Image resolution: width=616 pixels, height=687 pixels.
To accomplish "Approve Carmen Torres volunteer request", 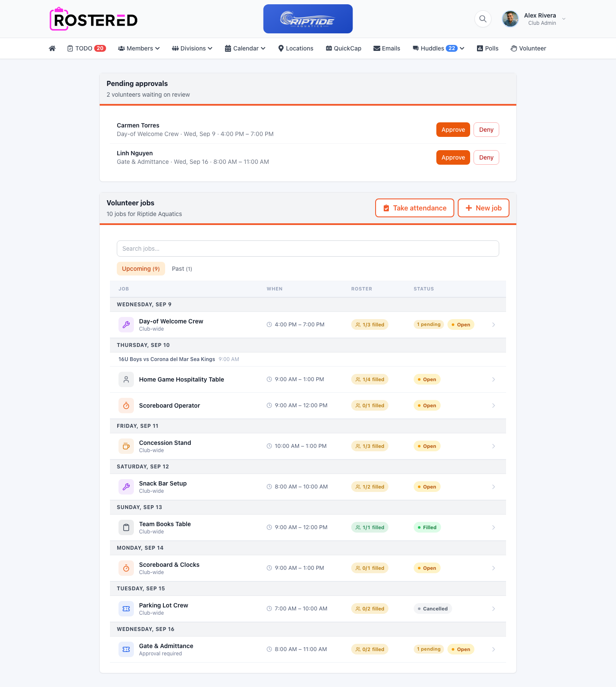I will 453,130.
